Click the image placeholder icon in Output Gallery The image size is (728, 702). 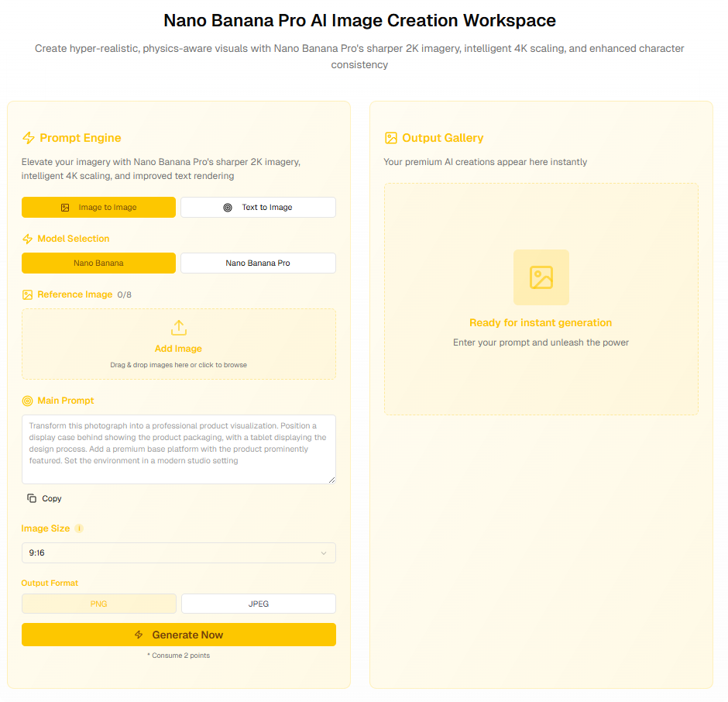(541, 277)
